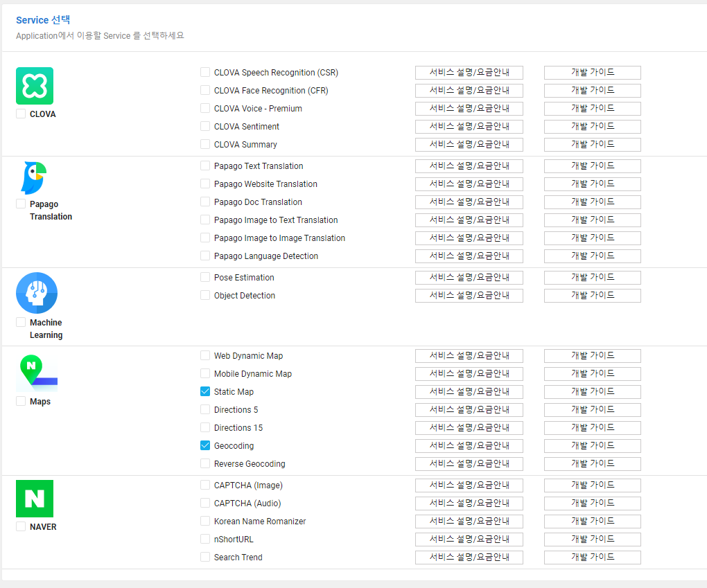
Task: Click the Machine Learning head icon
Action: point(37,293)
